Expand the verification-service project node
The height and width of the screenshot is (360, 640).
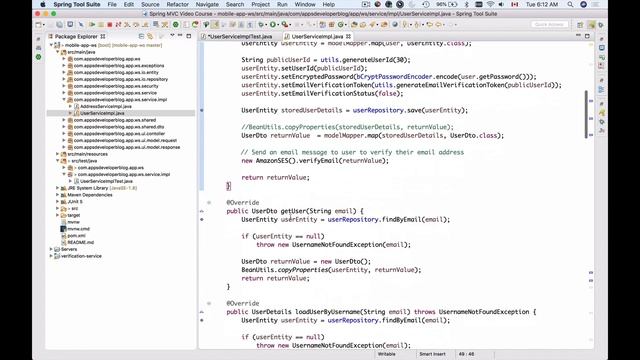51,256
